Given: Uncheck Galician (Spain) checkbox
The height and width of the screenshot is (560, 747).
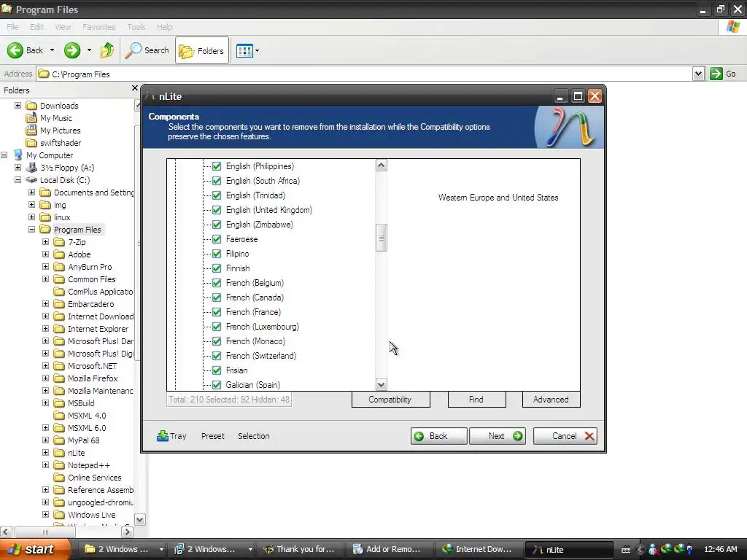Looking at the screenshot, I should click(x=216, y=385).
